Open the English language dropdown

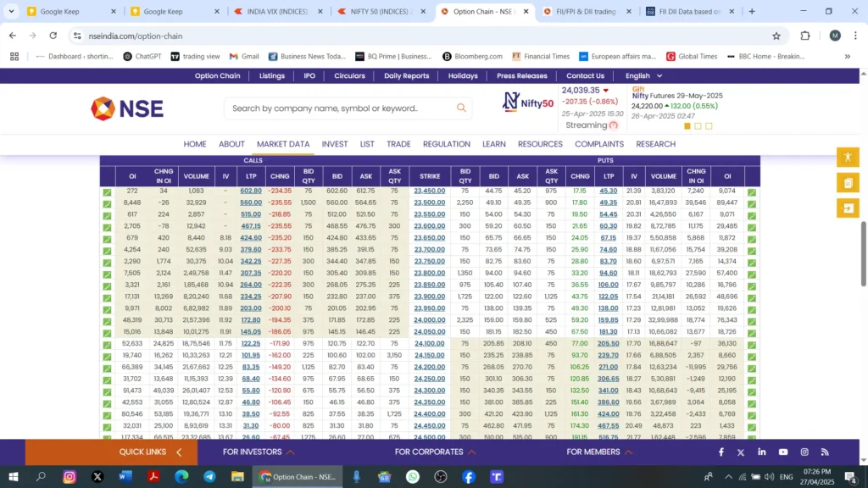[x=643, y=75]
